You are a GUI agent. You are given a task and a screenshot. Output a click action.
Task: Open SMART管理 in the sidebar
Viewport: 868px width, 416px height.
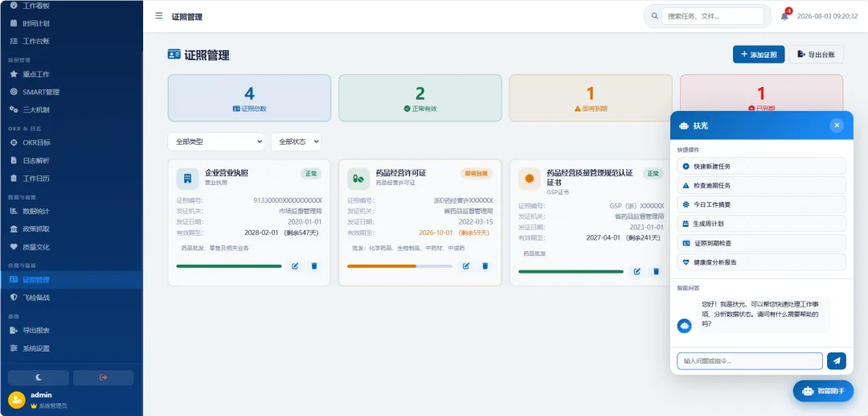coord(71,92)
